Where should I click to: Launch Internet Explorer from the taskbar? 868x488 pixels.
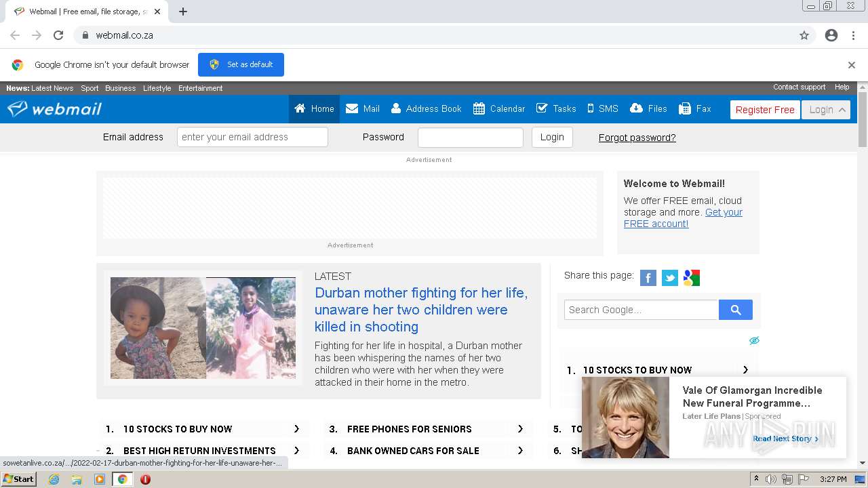tap(54, 479)
